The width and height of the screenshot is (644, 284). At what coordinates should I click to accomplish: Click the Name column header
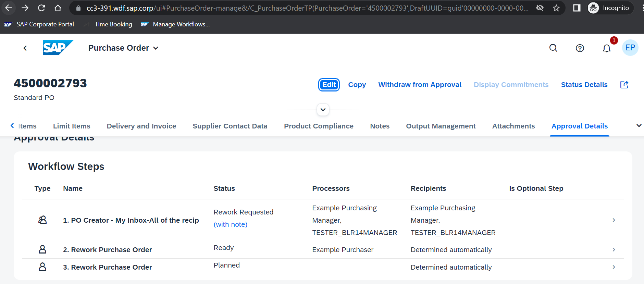point(73,188)
